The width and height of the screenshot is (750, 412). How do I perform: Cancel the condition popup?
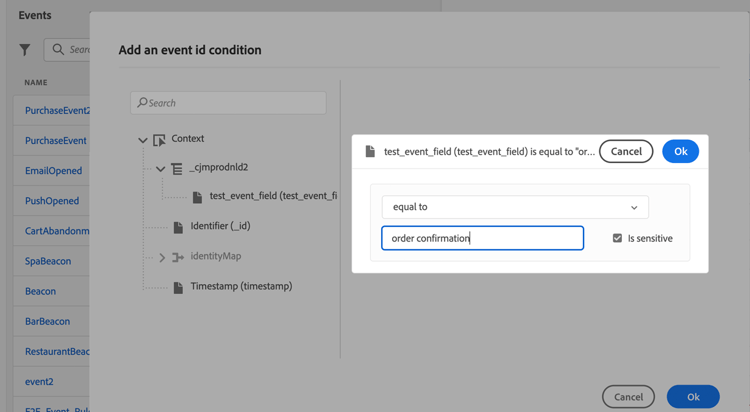[626, 151]
